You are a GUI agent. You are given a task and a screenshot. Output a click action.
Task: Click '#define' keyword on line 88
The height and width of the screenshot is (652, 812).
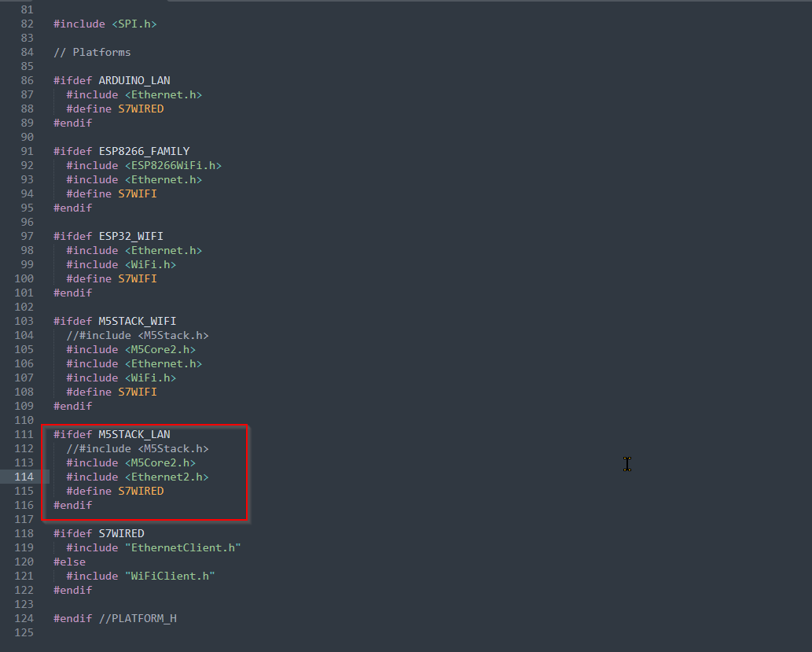pyautogui.click(x=89, y=109)
